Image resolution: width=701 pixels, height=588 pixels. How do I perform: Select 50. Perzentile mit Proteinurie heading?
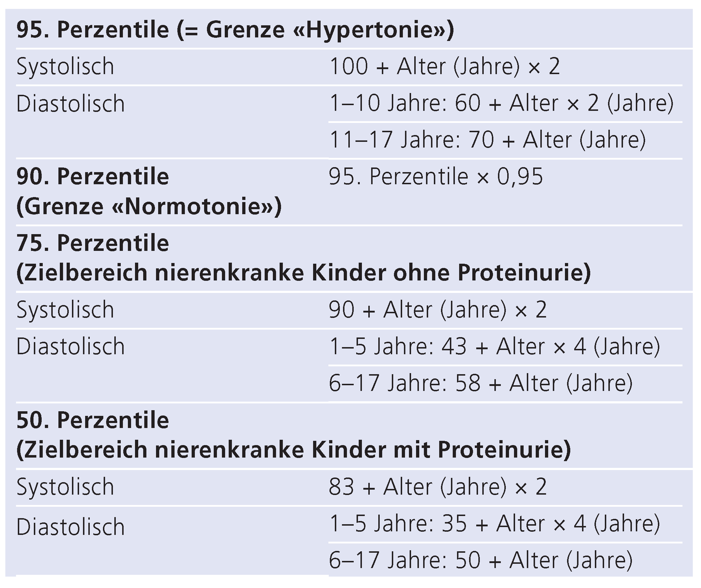click(x=294, y=435)
